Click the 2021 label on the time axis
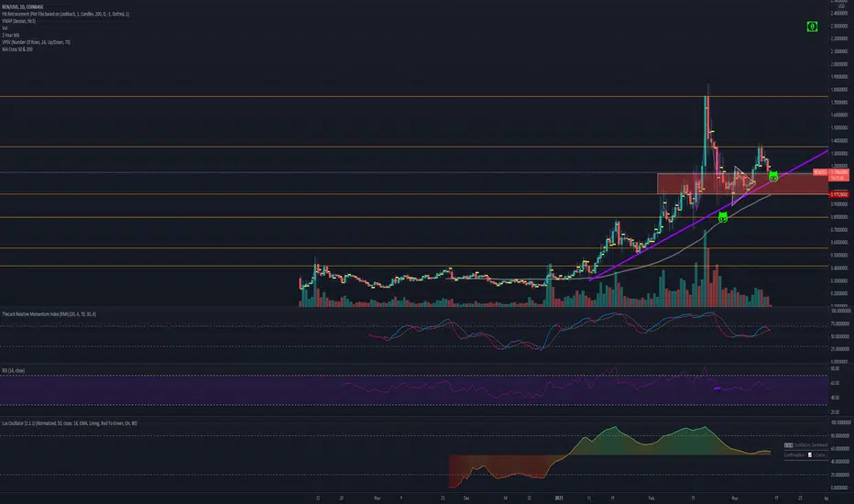 point(558,498)
